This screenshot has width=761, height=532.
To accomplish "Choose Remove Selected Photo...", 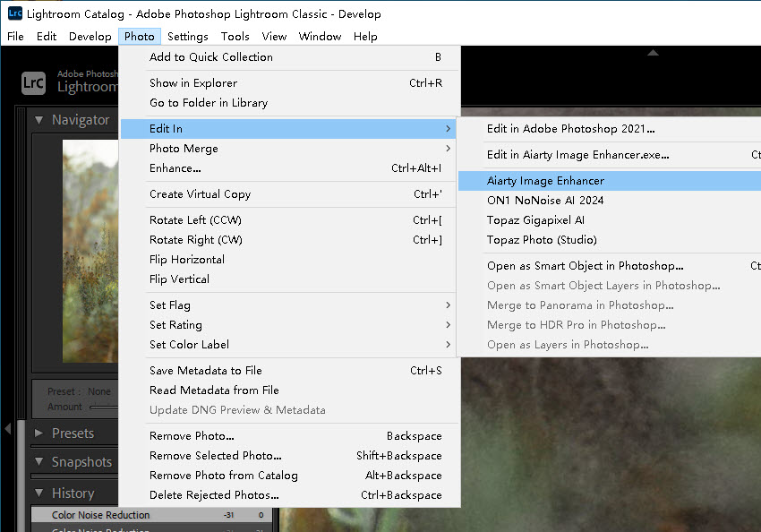I will (288, 456).
